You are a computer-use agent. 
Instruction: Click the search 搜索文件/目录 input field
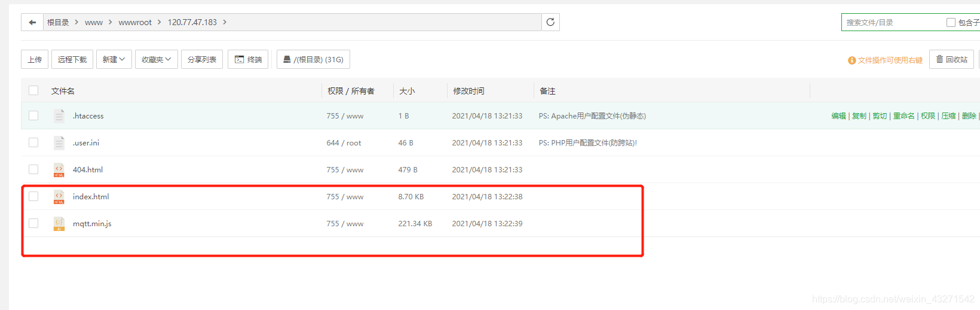pyautogui.click(x=892, y=22)
